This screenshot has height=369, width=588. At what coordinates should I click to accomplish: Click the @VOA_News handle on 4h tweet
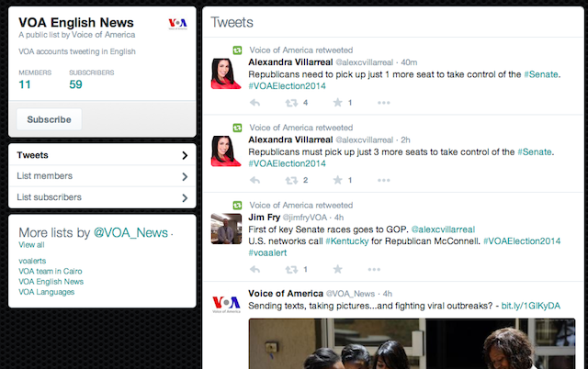[x=350, y=294]
